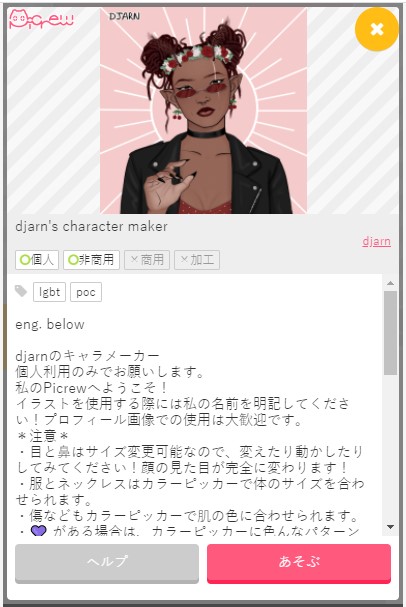Click the 非商用 allowed-use badge
Image resolution: width=406 pixels, height=607 pixels.
click(91, 260)
